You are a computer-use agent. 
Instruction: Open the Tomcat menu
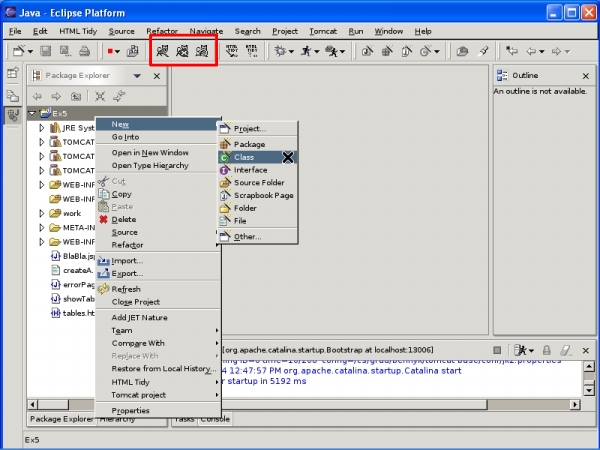pos(323,31)
